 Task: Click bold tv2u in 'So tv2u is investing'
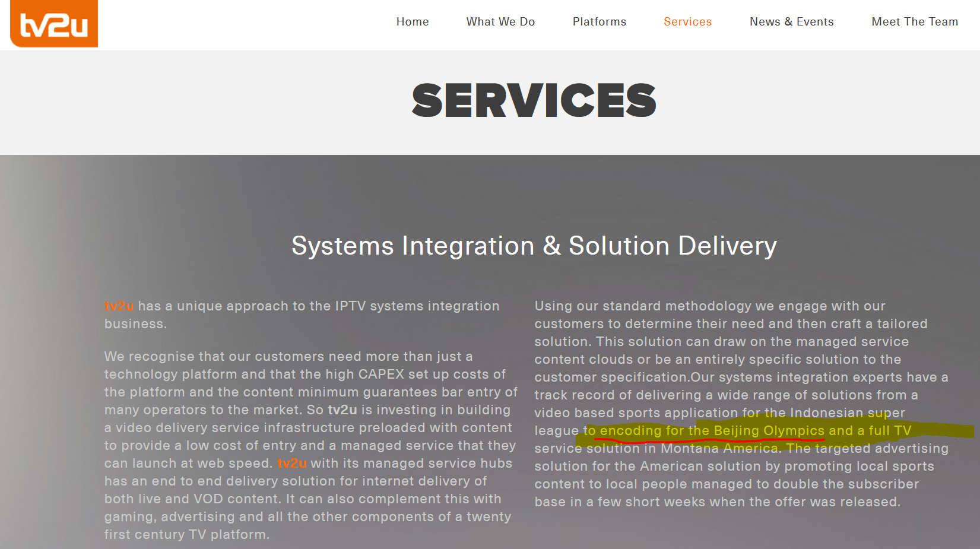pyautogui.click(x=342, y=410)
